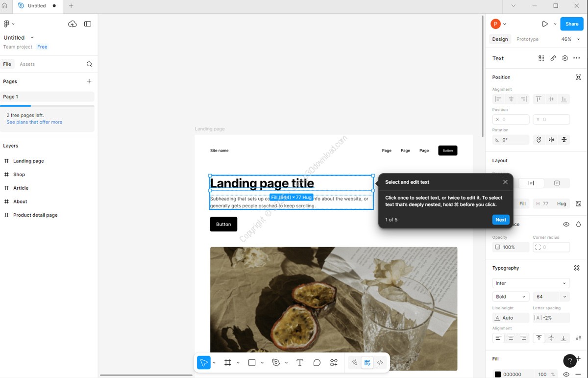This screenshot has width=588, height=378.
Task: Set vertical text align top
Action: click(x=539, y=338)
